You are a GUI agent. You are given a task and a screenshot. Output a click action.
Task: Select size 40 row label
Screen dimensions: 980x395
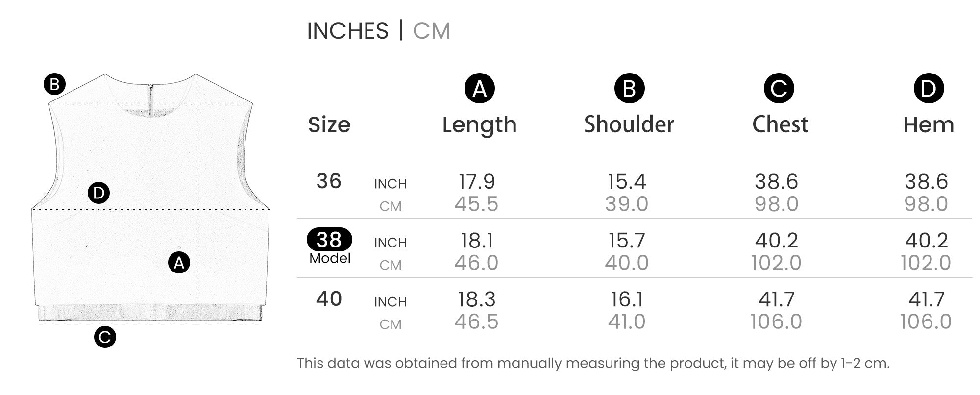pos(329,299)
